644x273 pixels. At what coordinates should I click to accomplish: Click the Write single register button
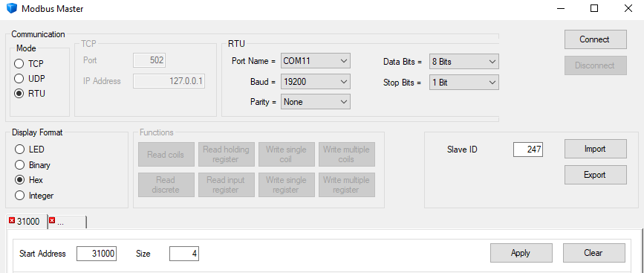click(x=287, y=185)
